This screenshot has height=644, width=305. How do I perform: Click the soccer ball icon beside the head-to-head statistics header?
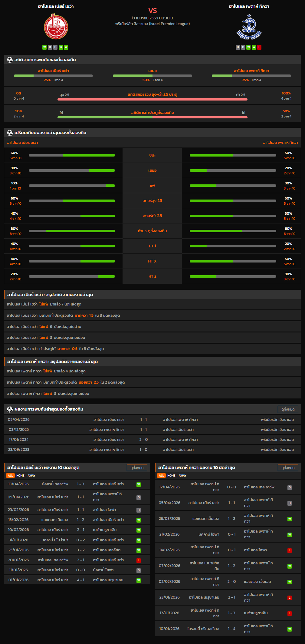pyautogui.click(x=10, y=60)
